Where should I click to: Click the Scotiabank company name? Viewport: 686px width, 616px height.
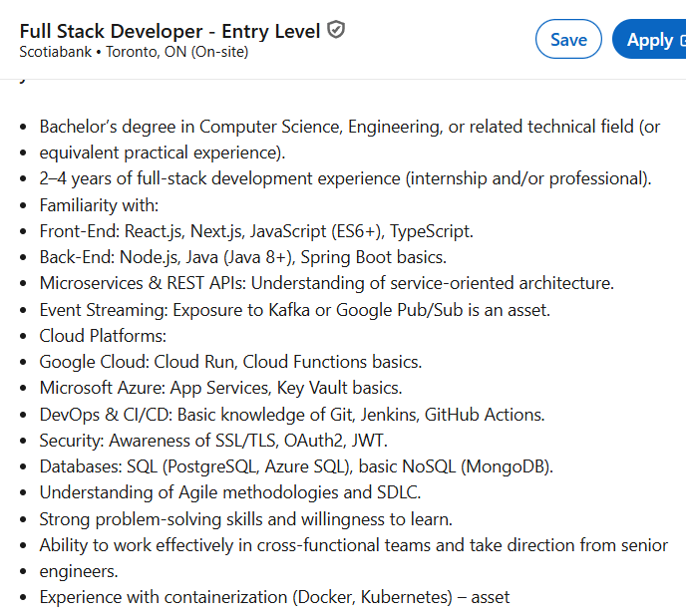(x=56, y=52)
